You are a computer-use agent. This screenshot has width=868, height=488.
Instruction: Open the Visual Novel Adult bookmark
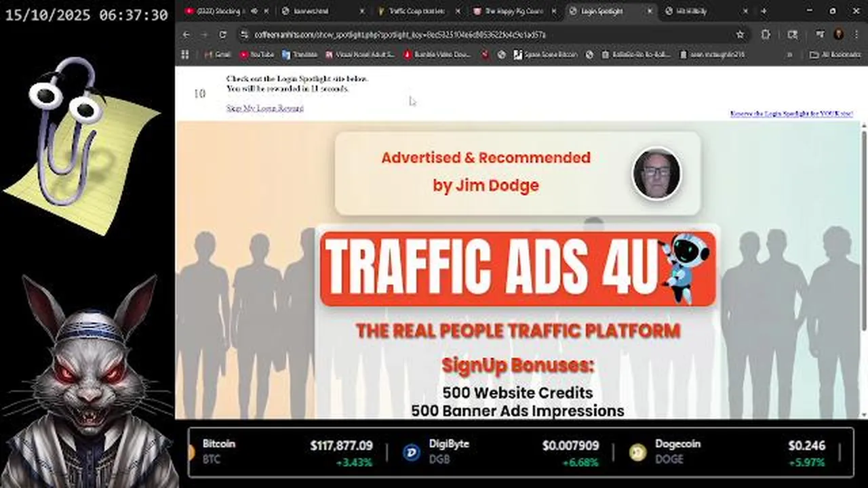coord(359,54)
